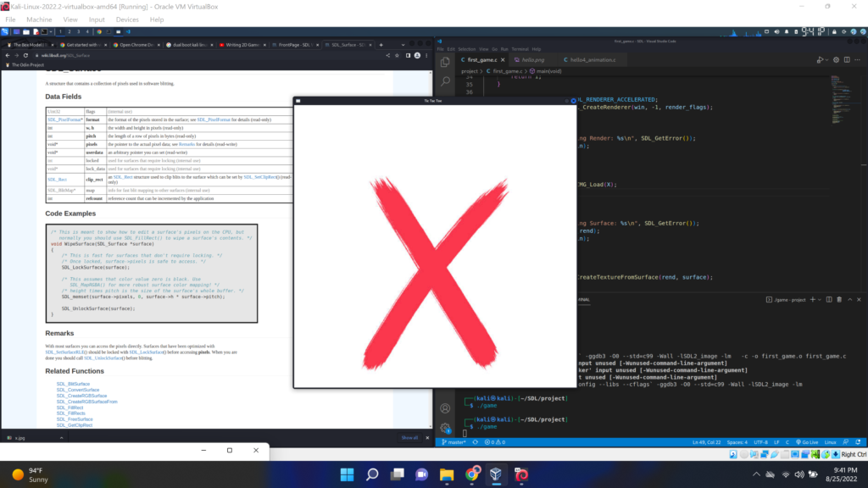Open the VS Code Explorer sidebar icon

tap(445, 62)
